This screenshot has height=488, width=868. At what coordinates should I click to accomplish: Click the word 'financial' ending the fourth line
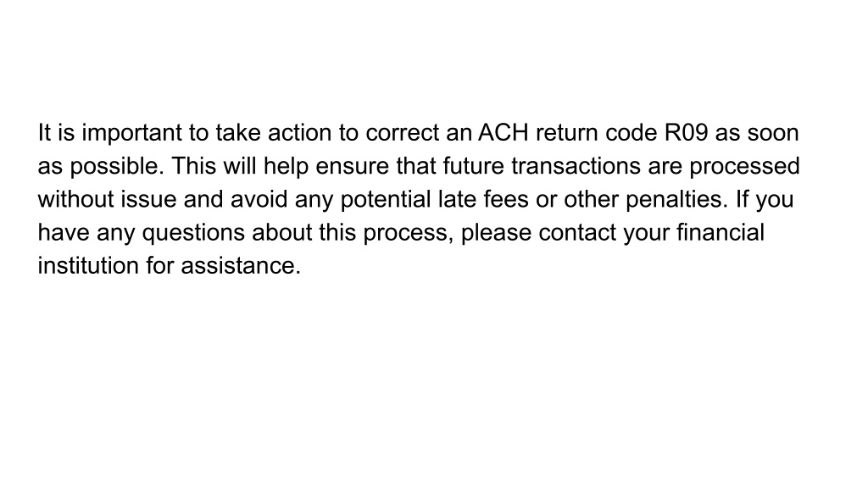click(721, 232)
